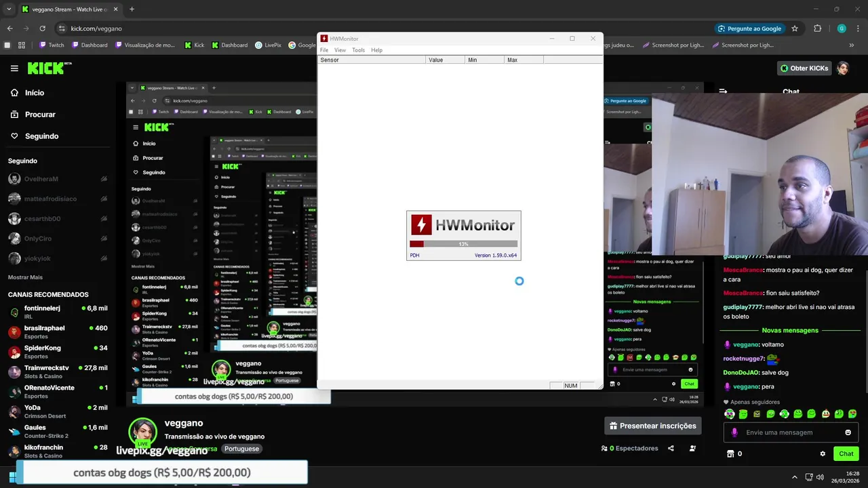Open chat settings gear icon
Viewport: 868px width, 488px height.
coord(823,454)
